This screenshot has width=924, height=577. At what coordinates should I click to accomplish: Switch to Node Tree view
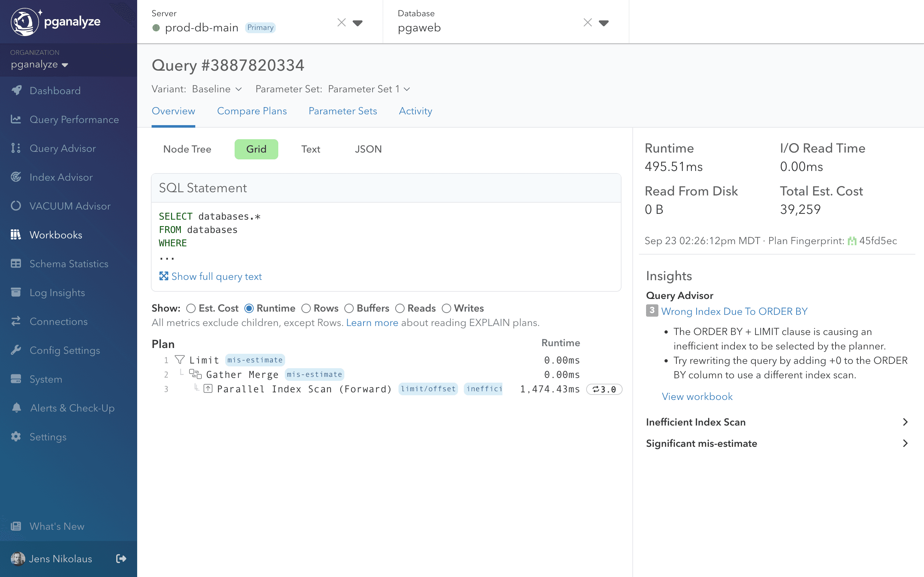tap(187, 149)
